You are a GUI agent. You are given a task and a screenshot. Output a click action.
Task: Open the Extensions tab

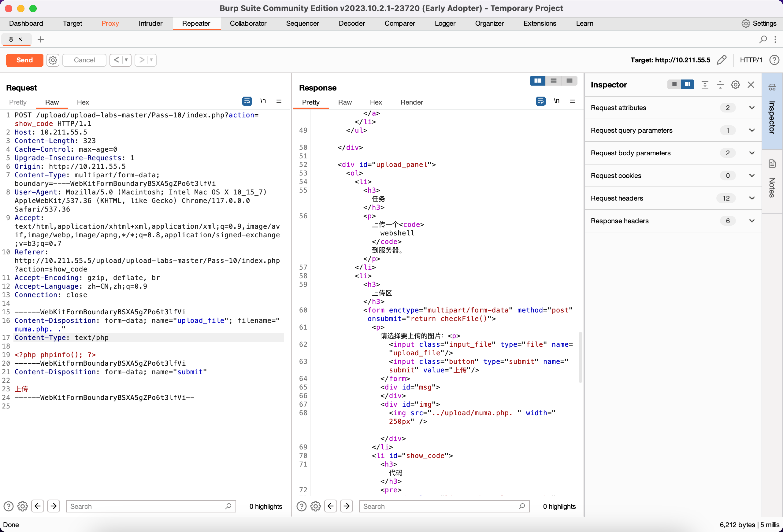[540, 23]
